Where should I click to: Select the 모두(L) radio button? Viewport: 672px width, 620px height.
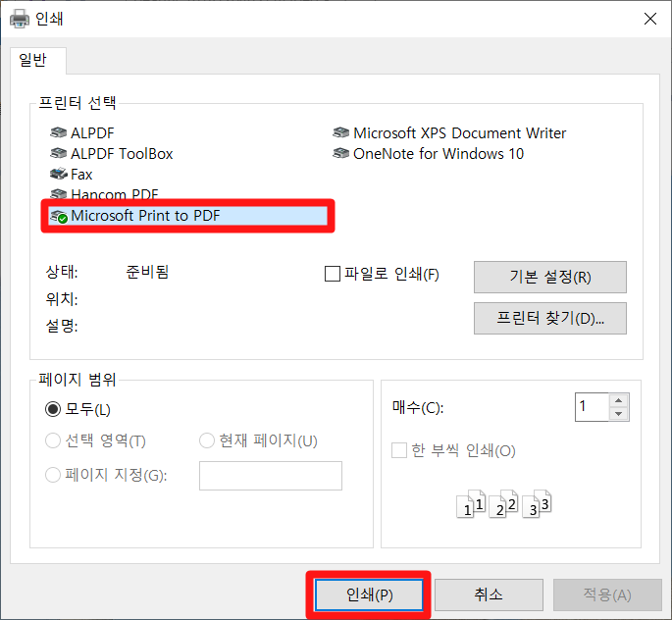click(53, 409)
